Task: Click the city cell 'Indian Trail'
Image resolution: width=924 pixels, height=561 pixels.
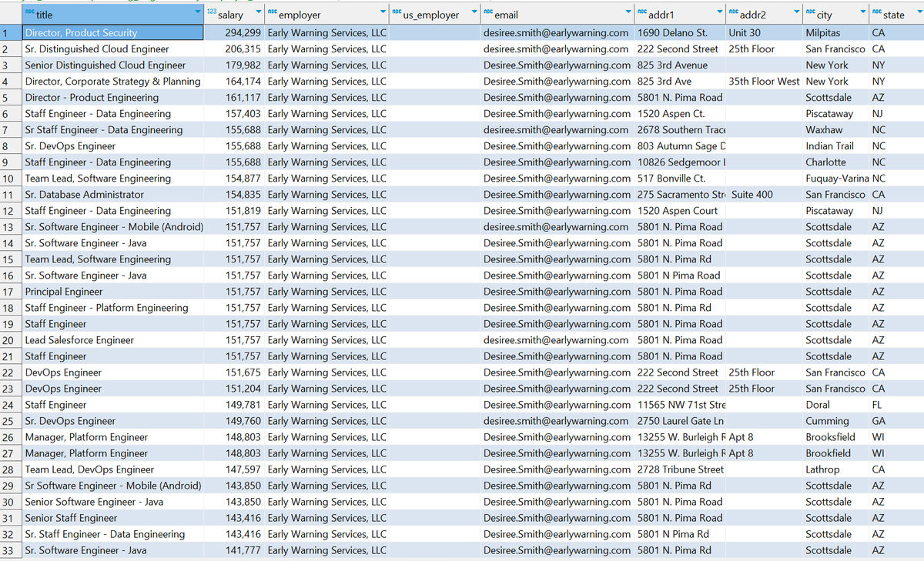Action: pos(835,146)
